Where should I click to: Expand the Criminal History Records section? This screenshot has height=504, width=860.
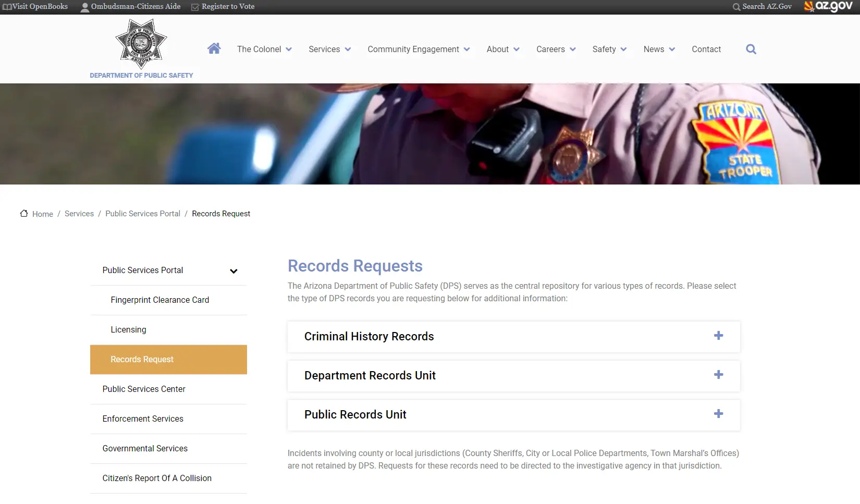point(719,336)
